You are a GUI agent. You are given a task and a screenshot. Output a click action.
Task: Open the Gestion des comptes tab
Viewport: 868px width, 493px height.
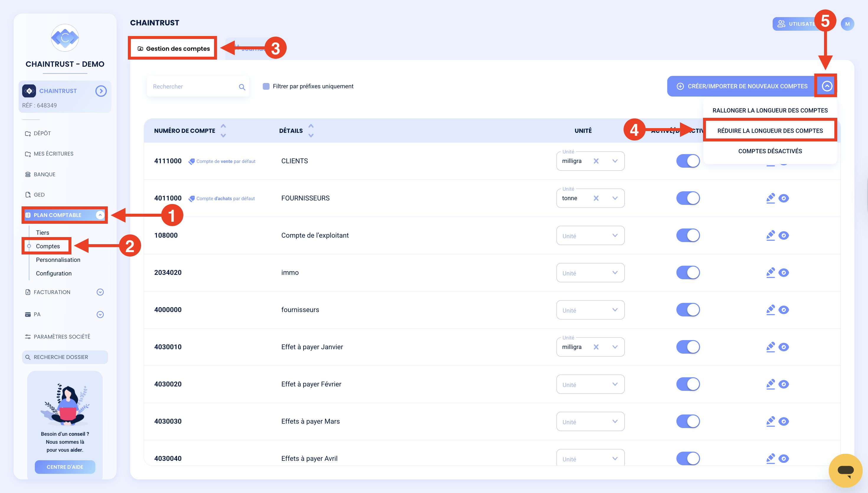(173, 49)
